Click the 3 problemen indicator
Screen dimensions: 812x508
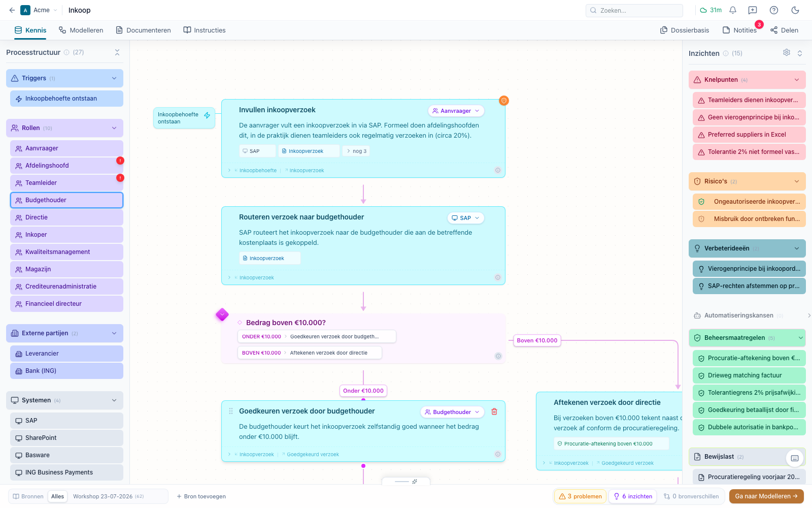[x=580, y=496]
